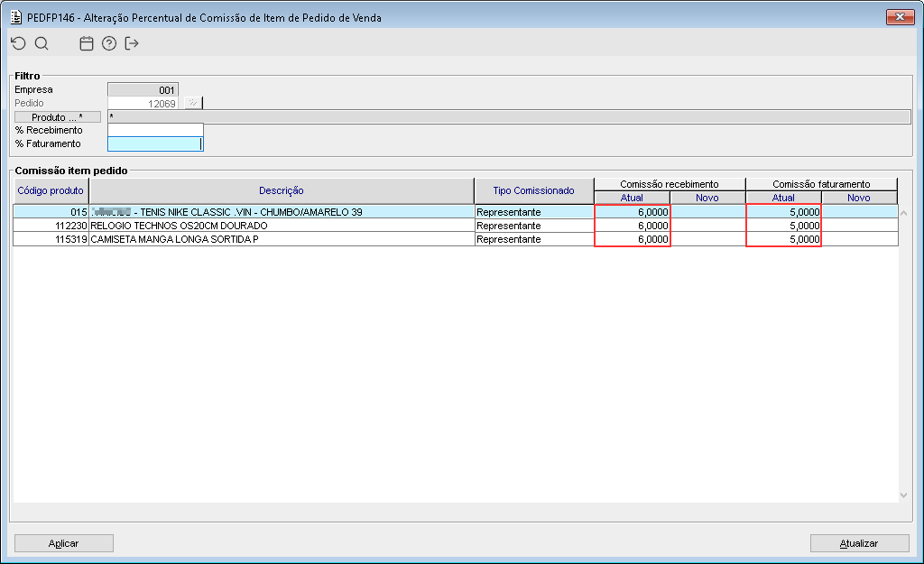Click the grid scroll up arrow
Image resolution: width=924 pixels, height=564 pixels.
pyautogui.click(x=904, y=213)
